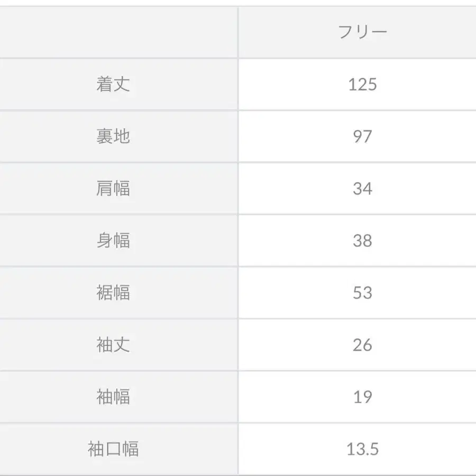476x476 pixels.
Task: Select the 袖口幅 row label
Action: pyautogui.click(x=113, y=449)
